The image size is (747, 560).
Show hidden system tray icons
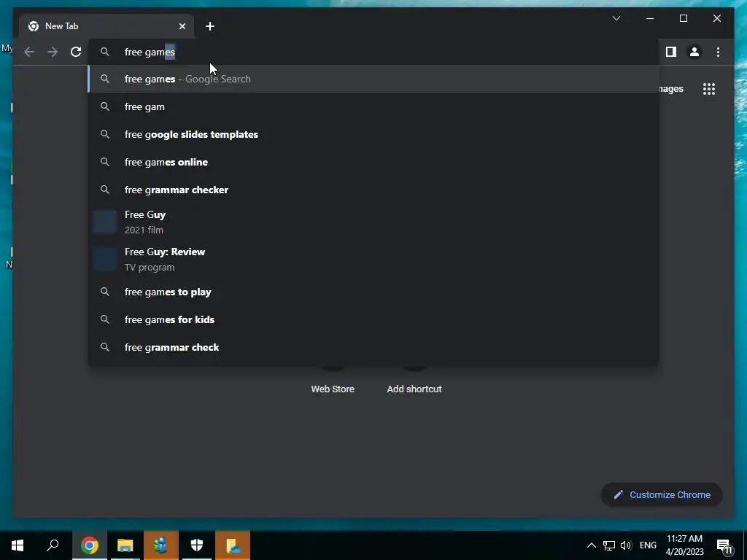pyautogui.click(x=591, y=545)
